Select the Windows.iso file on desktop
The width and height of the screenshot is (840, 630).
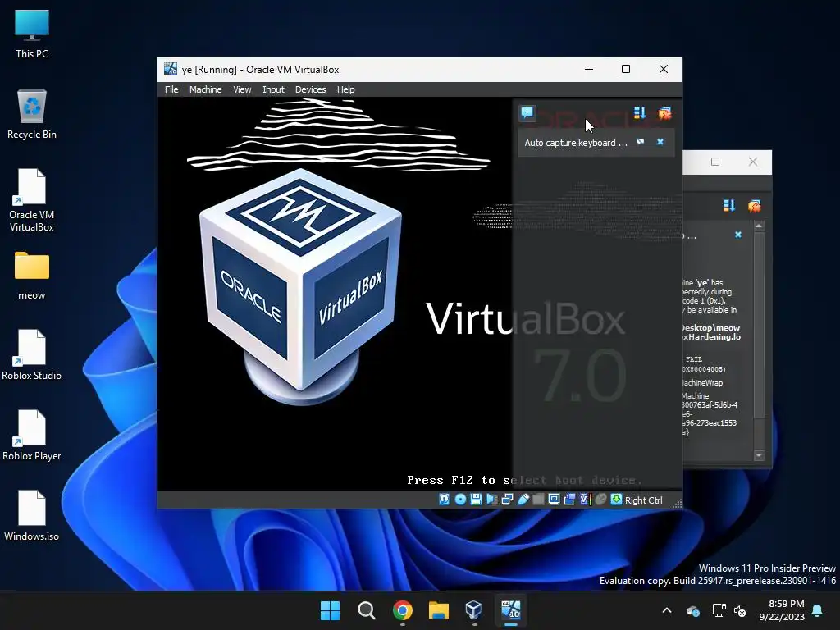32,516
